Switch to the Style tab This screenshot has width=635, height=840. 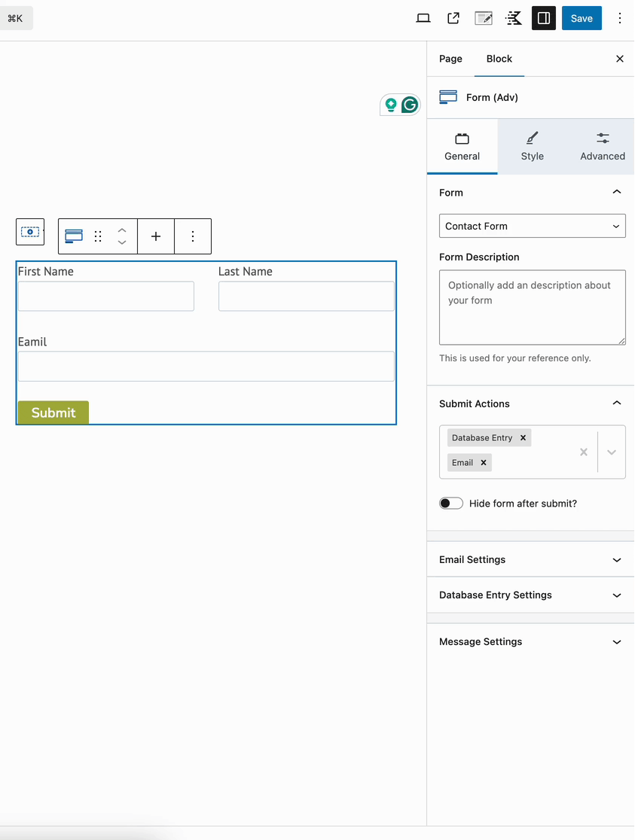[x=532, y=146]
